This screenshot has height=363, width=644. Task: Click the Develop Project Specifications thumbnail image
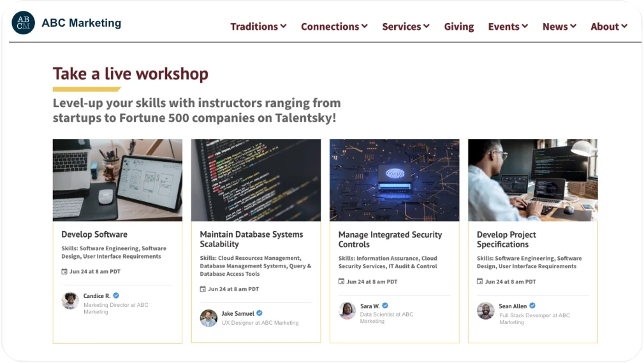(x=532, y=180)
